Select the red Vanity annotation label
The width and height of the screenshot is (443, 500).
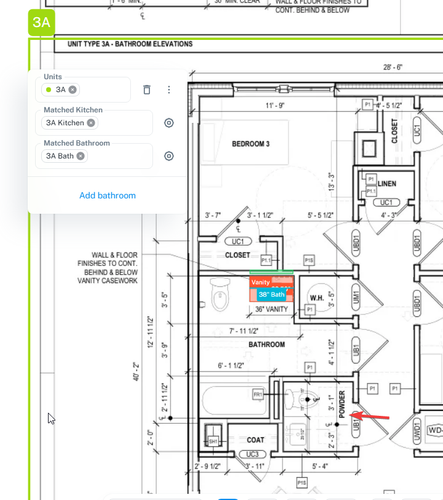click(261, 282)
